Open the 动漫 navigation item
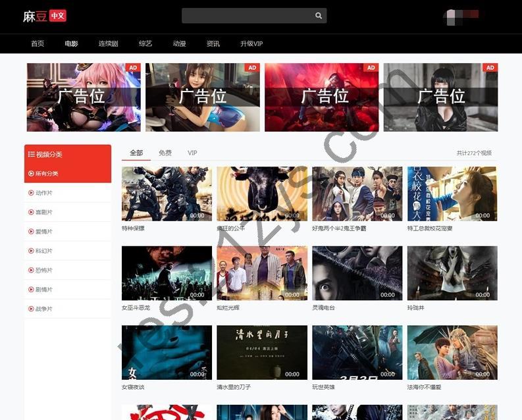 [179, 43]
